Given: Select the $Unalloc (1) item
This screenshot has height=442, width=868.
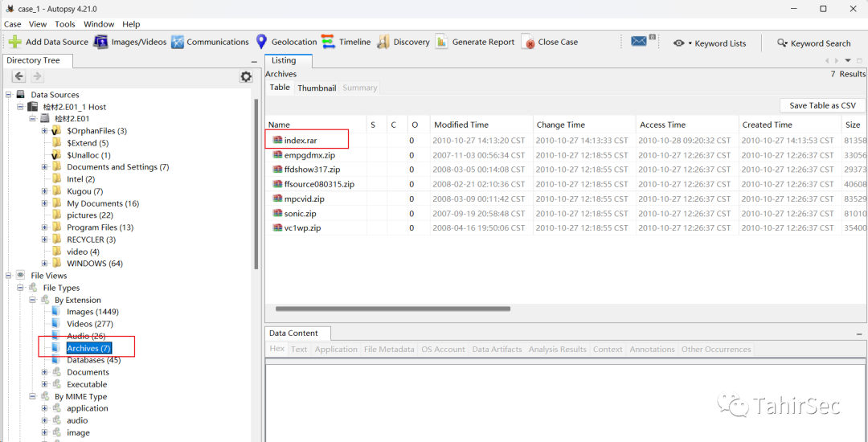Looking at the screenshot, I should tap(88, 155).
